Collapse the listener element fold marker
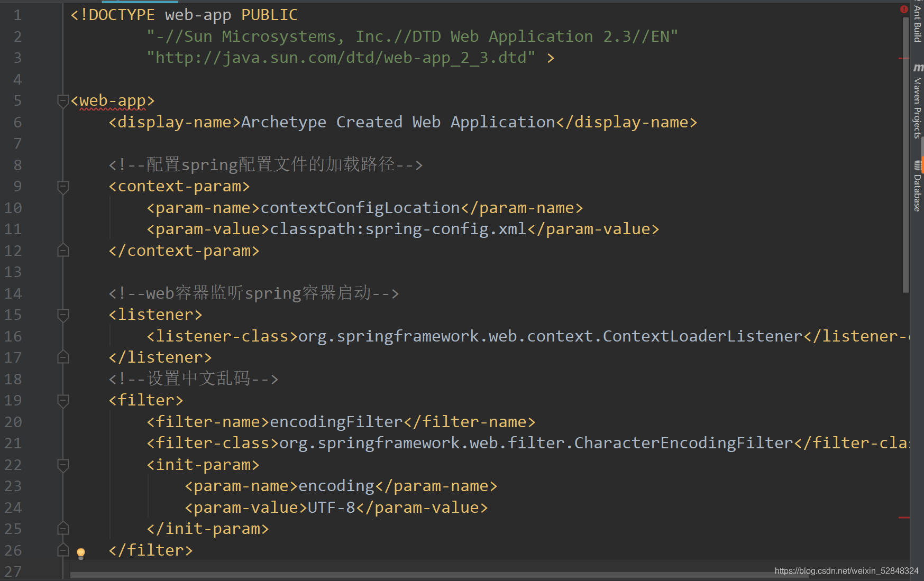The height and width of the screenshot is (581, 924). pyautogui.click(x=63, y=315)
